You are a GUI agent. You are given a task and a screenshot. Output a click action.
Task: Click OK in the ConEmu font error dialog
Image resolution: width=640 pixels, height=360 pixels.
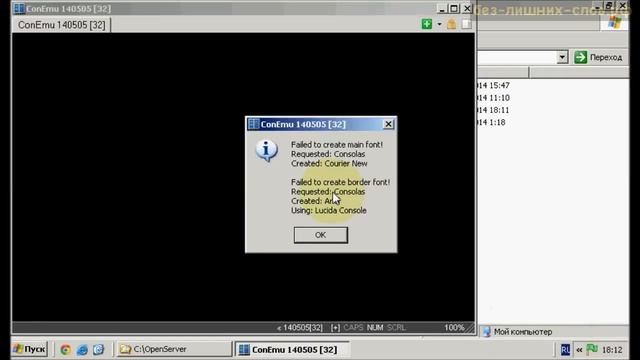tap(321, 235)
